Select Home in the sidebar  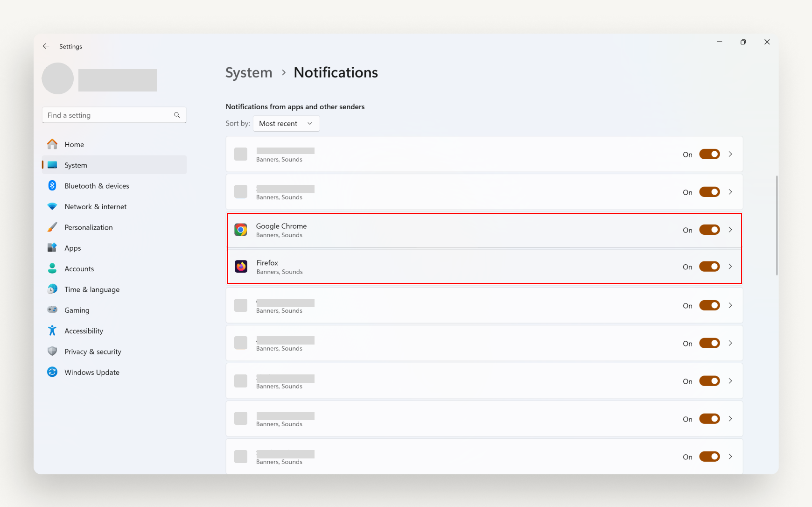coord(74,144)
